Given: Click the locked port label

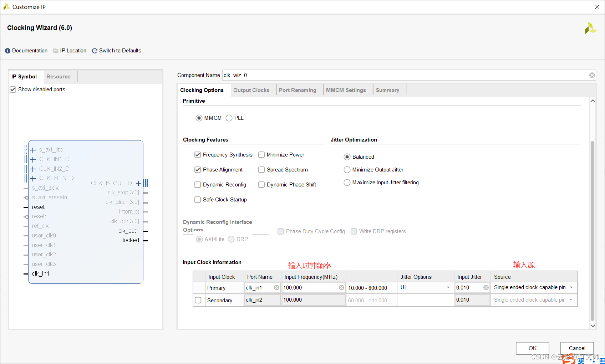Looking at the screenshot, I should pyautogui.click(x=131, y=240).
